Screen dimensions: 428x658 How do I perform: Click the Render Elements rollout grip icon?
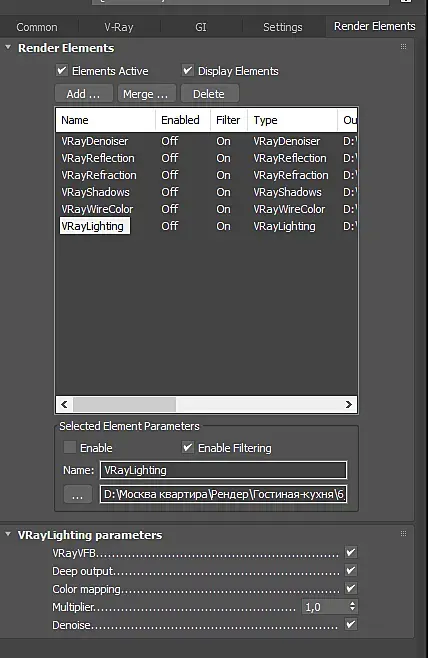(403, 47)
